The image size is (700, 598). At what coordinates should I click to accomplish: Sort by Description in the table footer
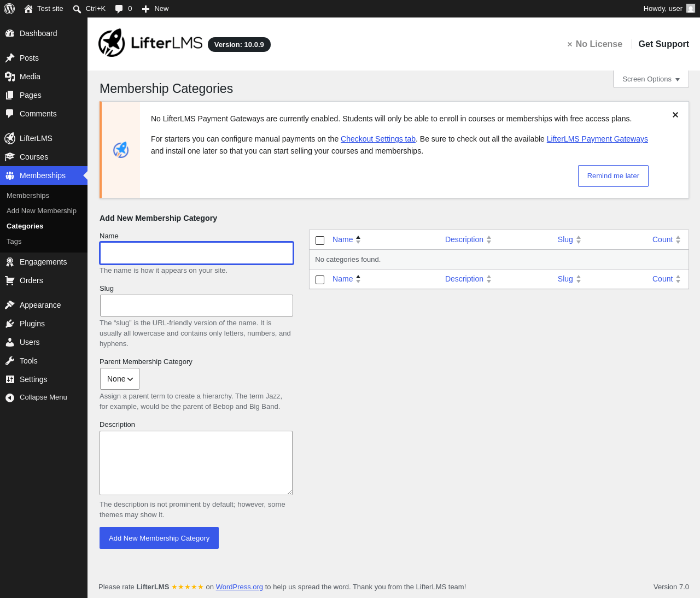tap(468, 279)
